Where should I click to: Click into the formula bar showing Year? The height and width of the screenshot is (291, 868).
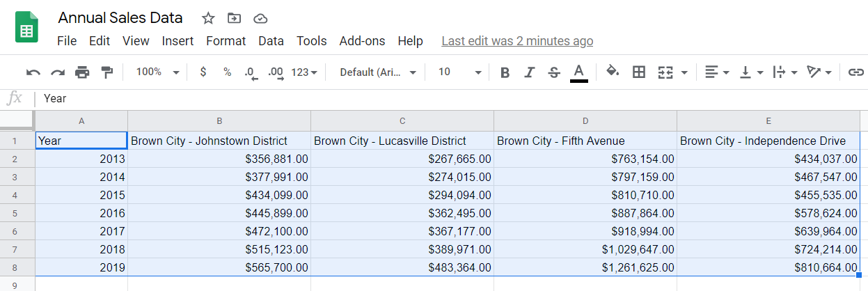(452, 98)
